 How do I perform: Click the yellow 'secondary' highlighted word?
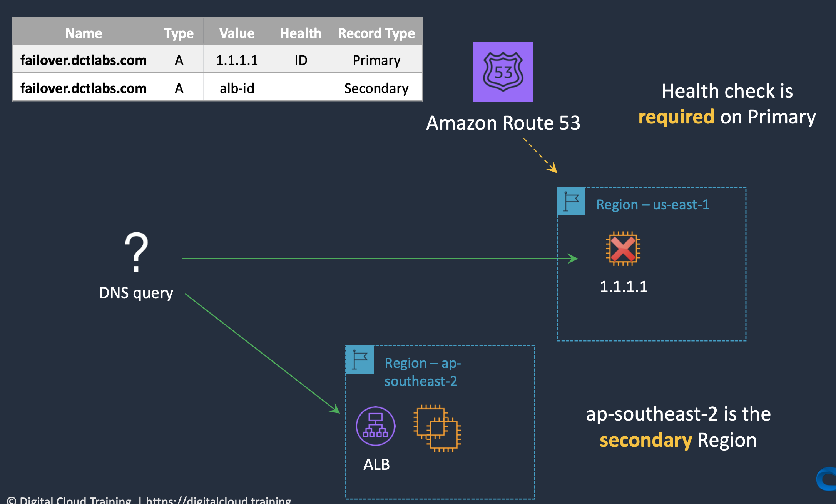coord(645,440)
